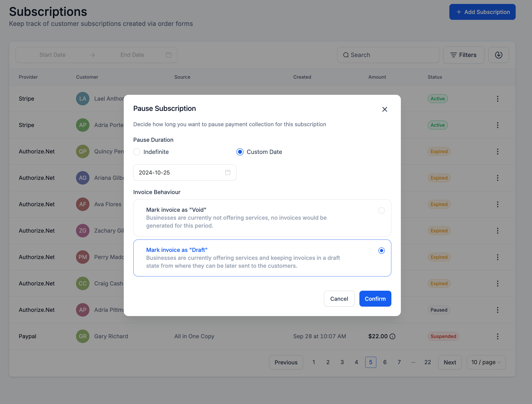532x404 pixels.
Task: Open the 10 / page dropdown
Action: pyautogui.click(x=486, y=362)
